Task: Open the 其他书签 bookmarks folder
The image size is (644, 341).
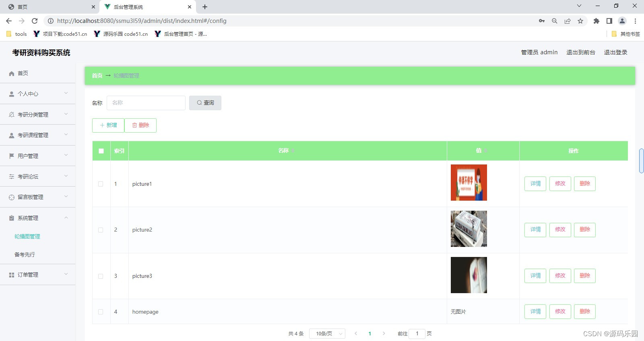Action: click(625, 34)
